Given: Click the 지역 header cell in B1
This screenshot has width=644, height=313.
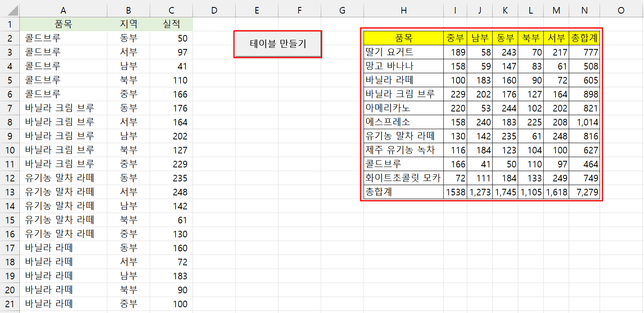Looking at the screenshot, I should tap(128, 24).
